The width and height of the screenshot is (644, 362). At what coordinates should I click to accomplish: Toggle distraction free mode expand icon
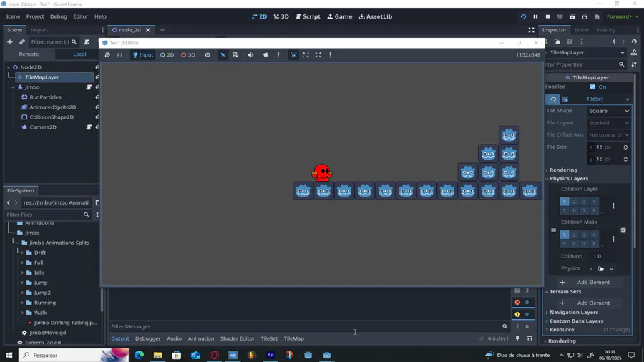531,30
